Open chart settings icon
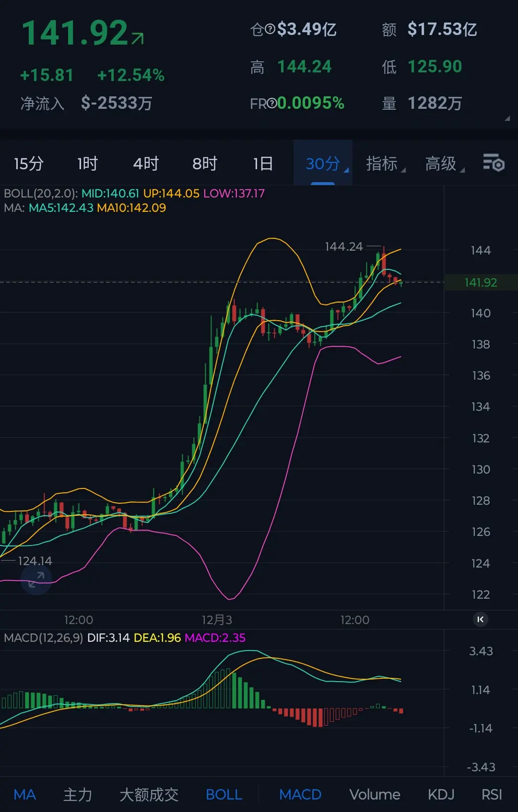The width and height of the screenshot is (518, 812). click(494, 163)
